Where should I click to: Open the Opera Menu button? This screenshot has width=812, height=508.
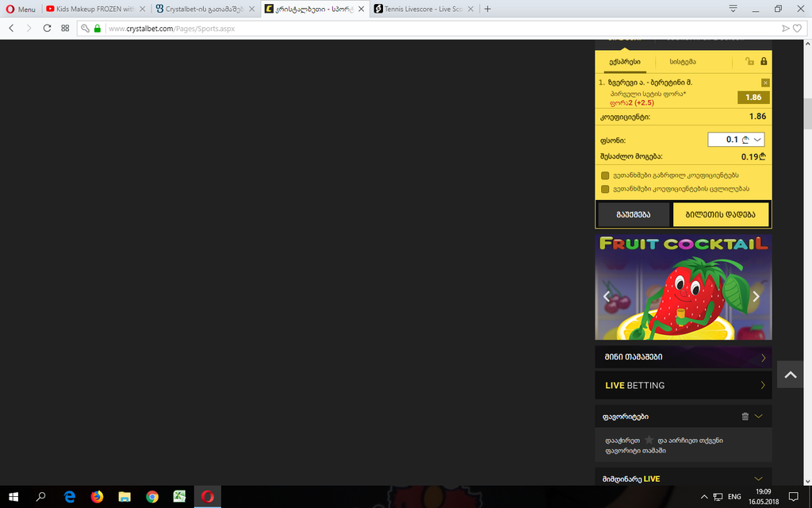click(x=21, y=9)
